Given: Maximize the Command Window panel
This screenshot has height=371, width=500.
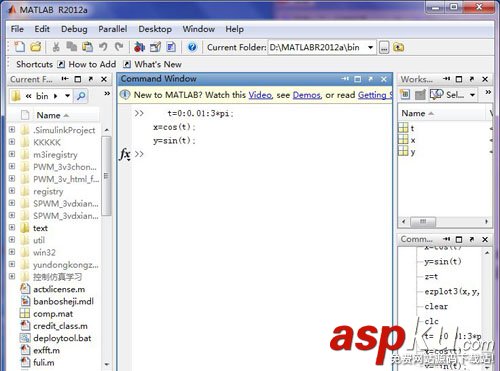Looking at the screenshot, I should [x=358, y=79].
